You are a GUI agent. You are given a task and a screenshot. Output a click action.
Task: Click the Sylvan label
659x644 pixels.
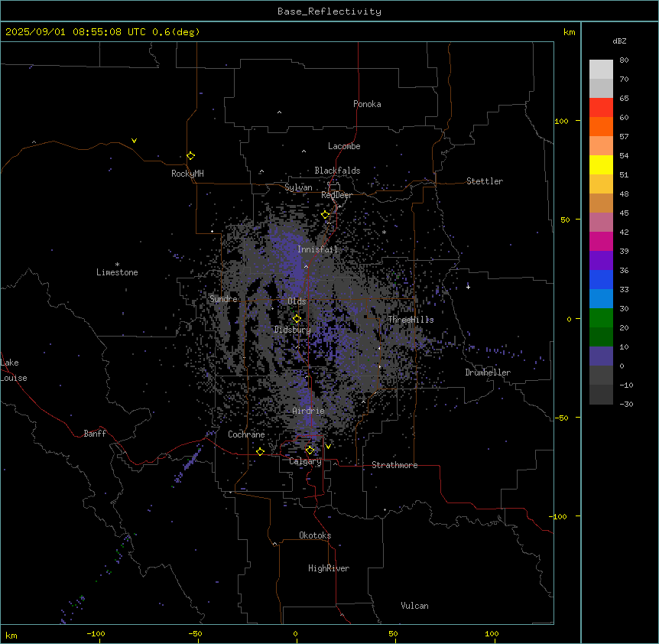tap(298, 187)
